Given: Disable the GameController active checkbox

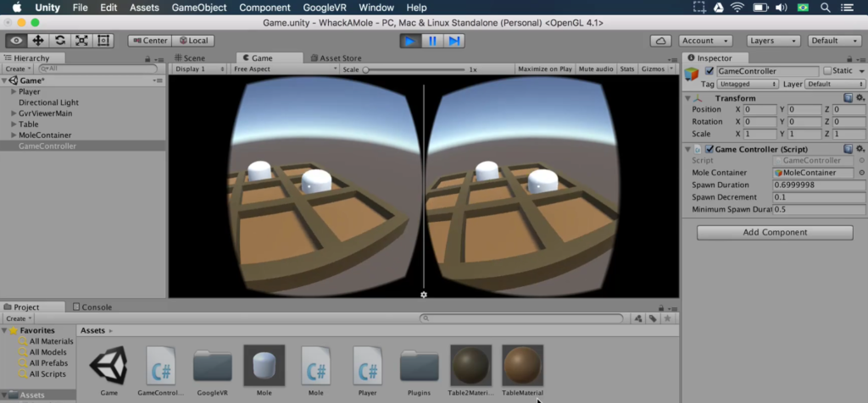Looking at the screenshot, I should point(709,71).
